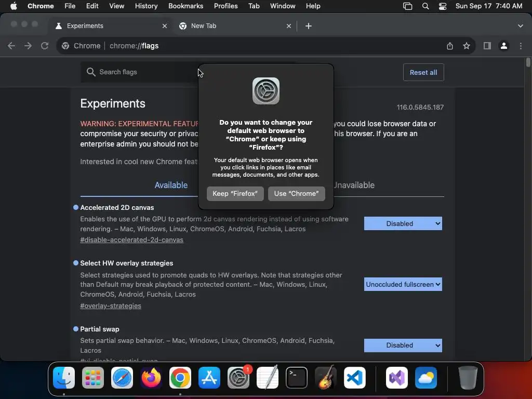
Task: Launch Safari from the Dock
Action: [x=122, y=378]
